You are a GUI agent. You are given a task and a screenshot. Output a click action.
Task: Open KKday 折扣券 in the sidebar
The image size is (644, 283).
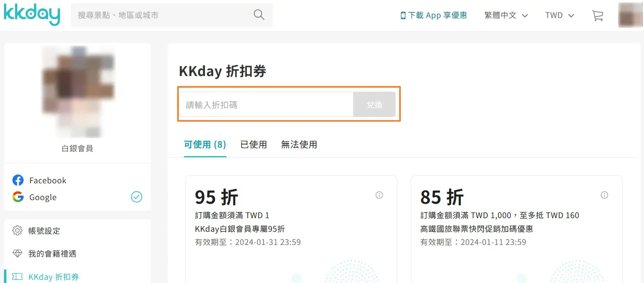tap(53, 277)
